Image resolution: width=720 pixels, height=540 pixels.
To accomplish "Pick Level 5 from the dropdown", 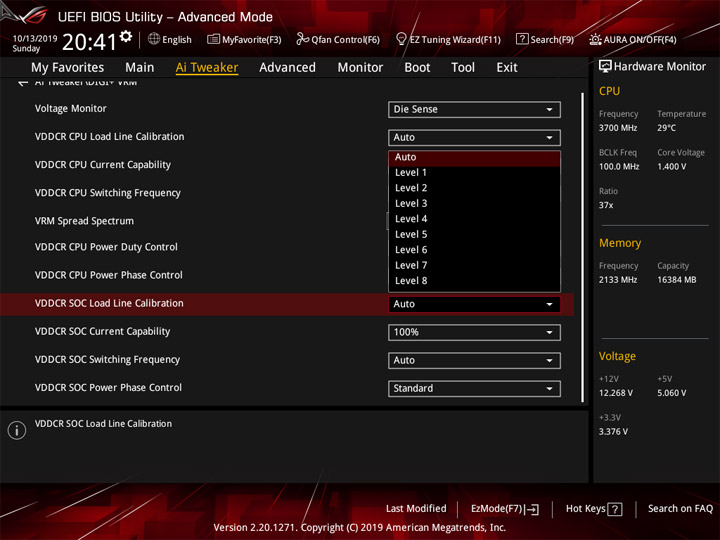I will [474, 235].
